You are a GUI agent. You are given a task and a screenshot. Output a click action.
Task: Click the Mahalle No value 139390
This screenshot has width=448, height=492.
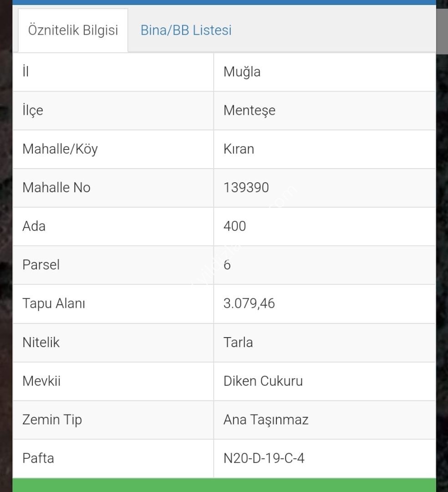(246, 188)
